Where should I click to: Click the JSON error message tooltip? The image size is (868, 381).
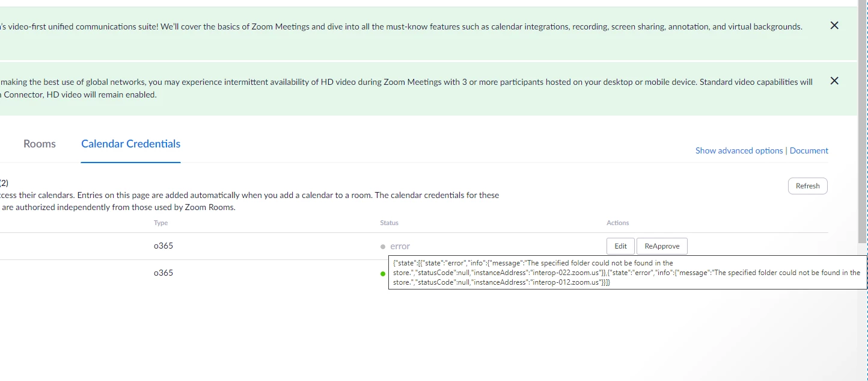pyautogui.click(x=628, y=273)
